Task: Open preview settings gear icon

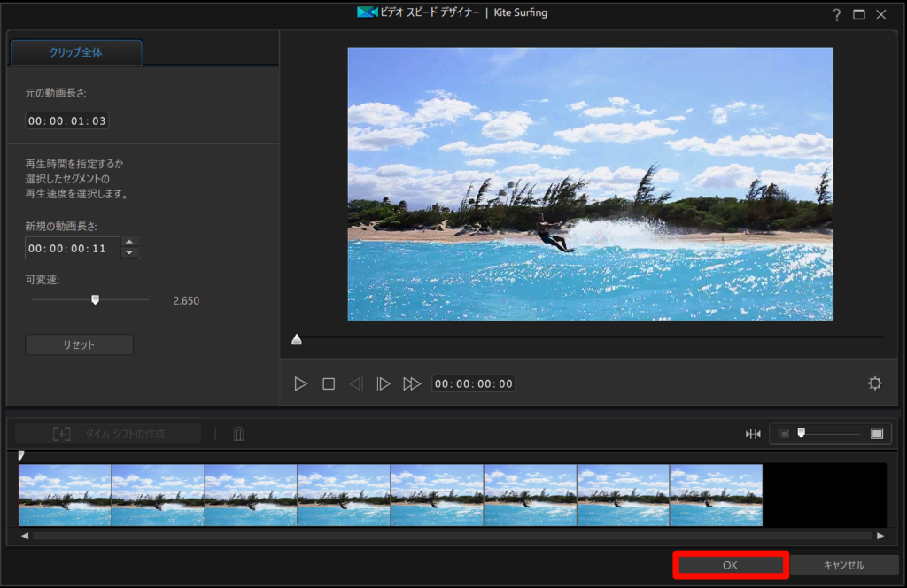Action: (875, 383)
